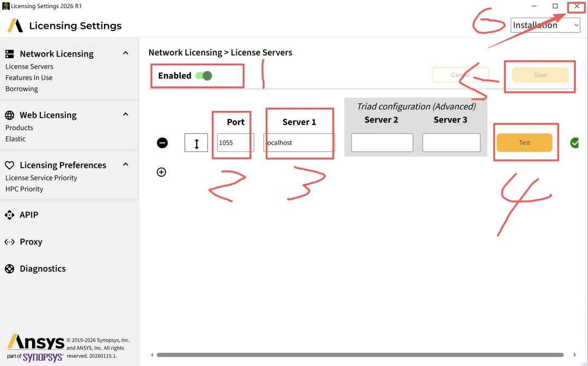Screen dimensions: 588x366
Task: Click the scrollbar left arrow
Action: coord(152,355)
